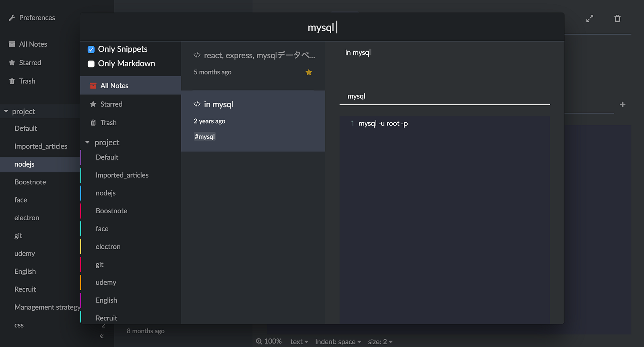
Task: Click the plus icon to add snippet
Action: click(x=622, y=105)
